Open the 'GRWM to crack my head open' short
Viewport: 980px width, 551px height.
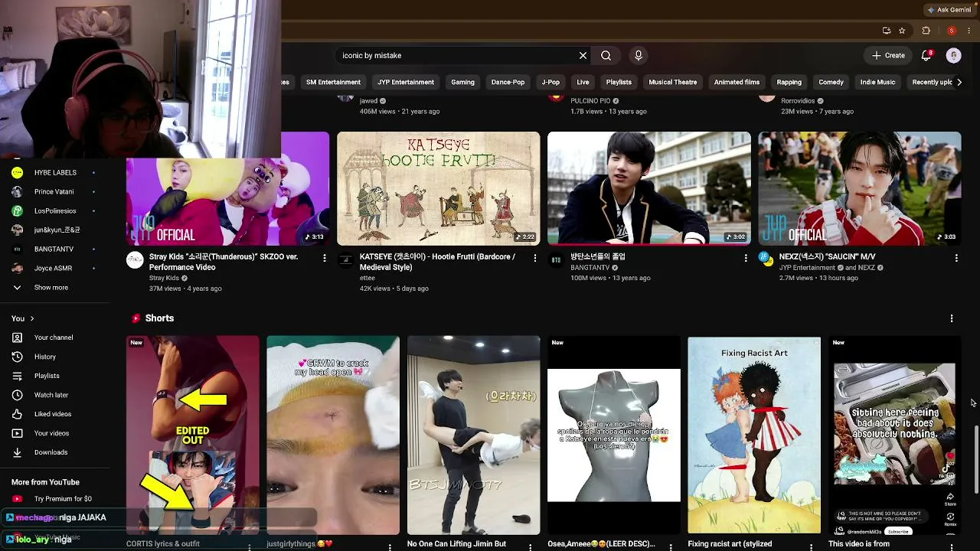tap(333, 435)
